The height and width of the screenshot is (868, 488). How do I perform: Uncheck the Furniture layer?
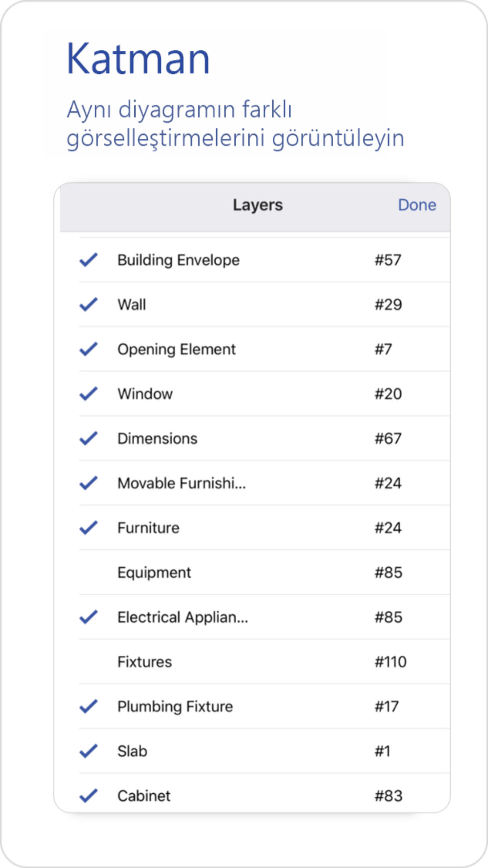click(x=90, y=528)
